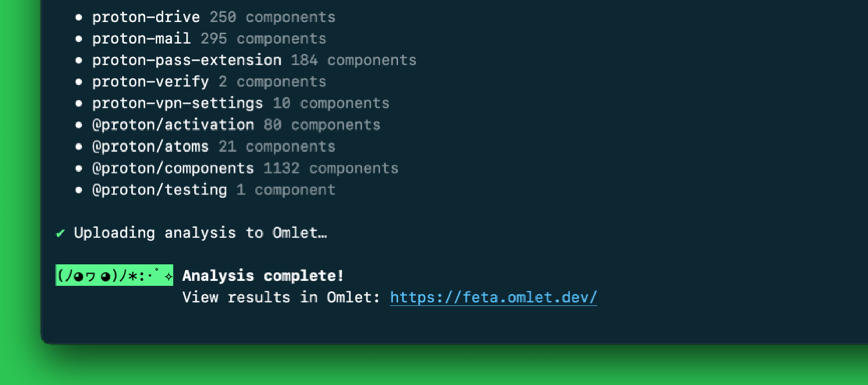Click the green kaomoji celebration badge

(114, 275)
